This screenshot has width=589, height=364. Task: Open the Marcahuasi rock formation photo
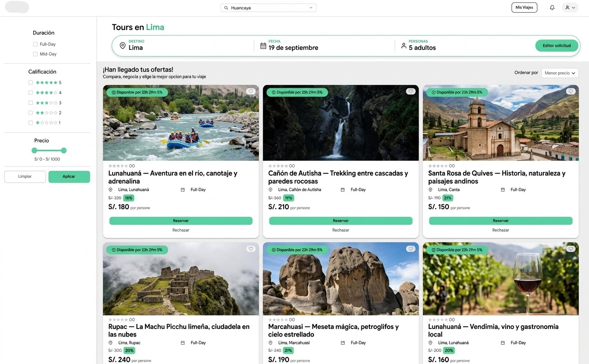point(341,279)
